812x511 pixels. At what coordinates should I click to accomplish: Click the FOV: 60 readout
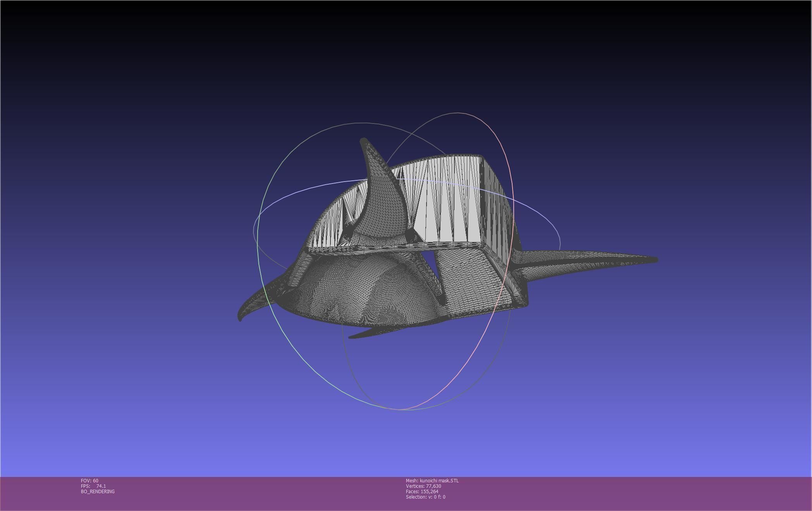[89, 481]
